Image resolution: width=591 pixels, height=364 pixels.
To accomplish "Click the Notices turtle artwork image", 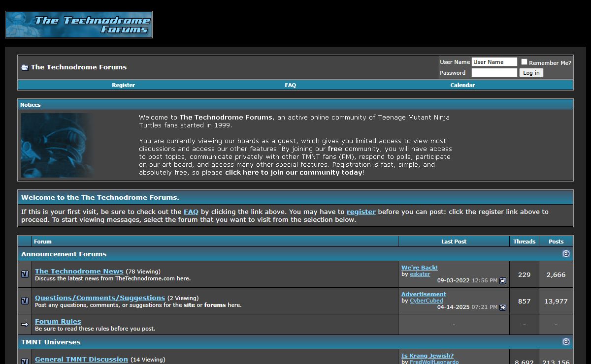I will coord(57,145).
